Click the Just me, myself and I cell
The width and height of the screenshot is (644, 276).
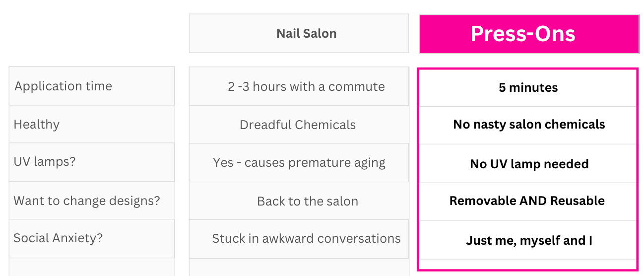[528, 241]
